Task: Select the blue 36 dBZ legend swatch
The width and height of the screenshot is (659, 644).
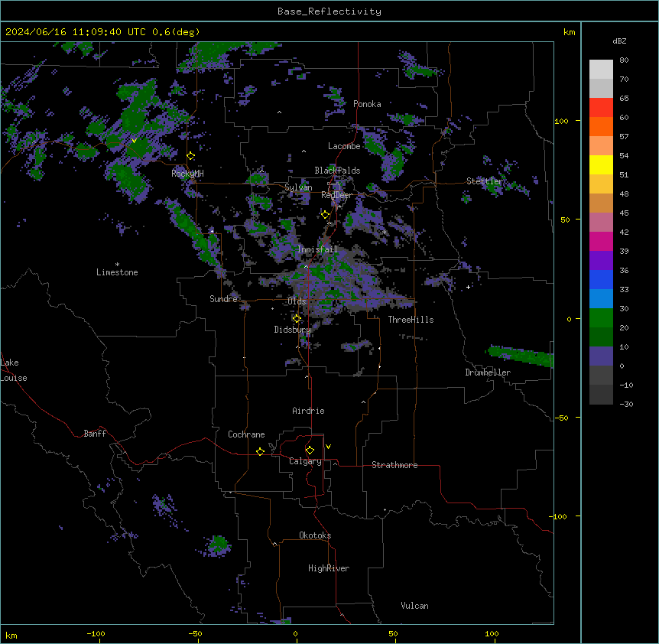Action: [x=601, y=279]
